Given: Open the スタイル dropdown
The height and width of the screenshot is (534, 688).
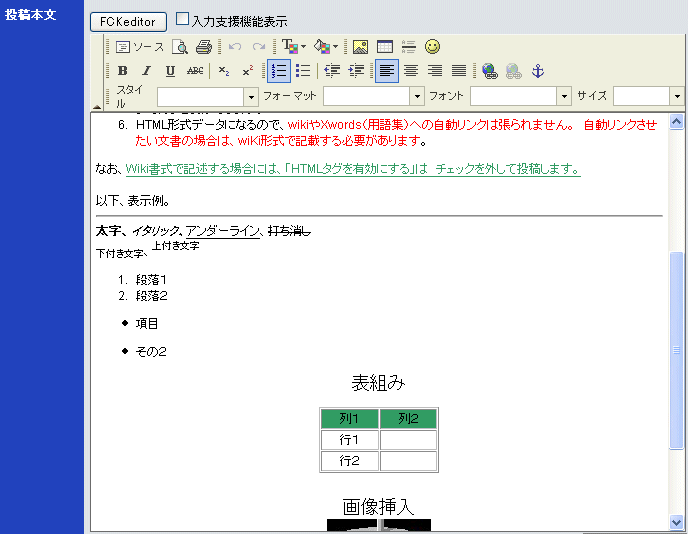Looking at the screenshot, I should pyautogui.click(x=251, y=96).
